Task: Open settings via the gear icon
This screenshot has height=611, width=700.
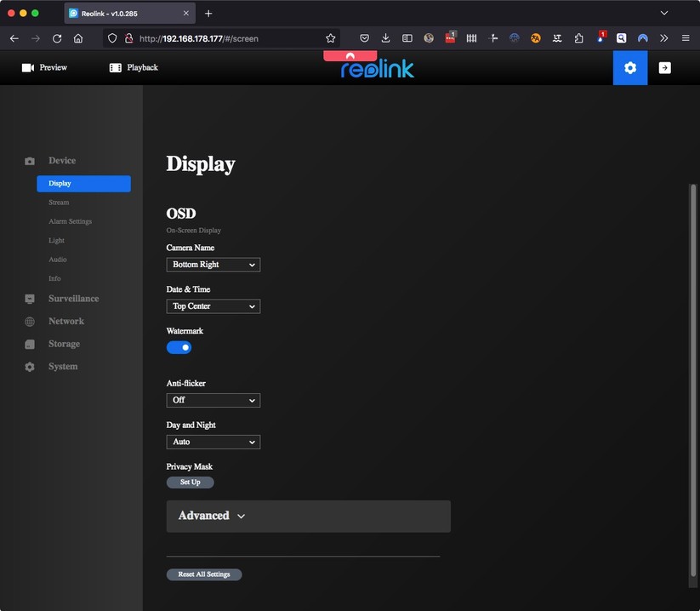Action: click(629, 68)
